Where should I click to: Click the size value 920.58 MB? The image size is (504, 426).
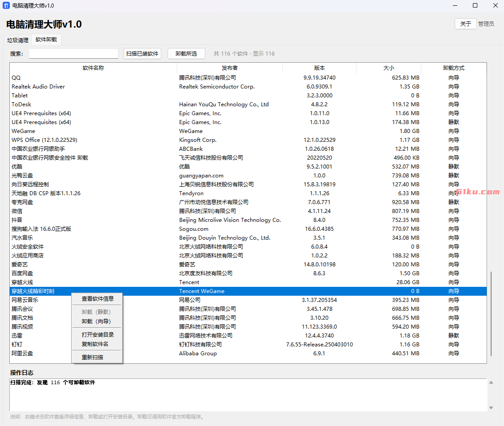coord(405,202)
